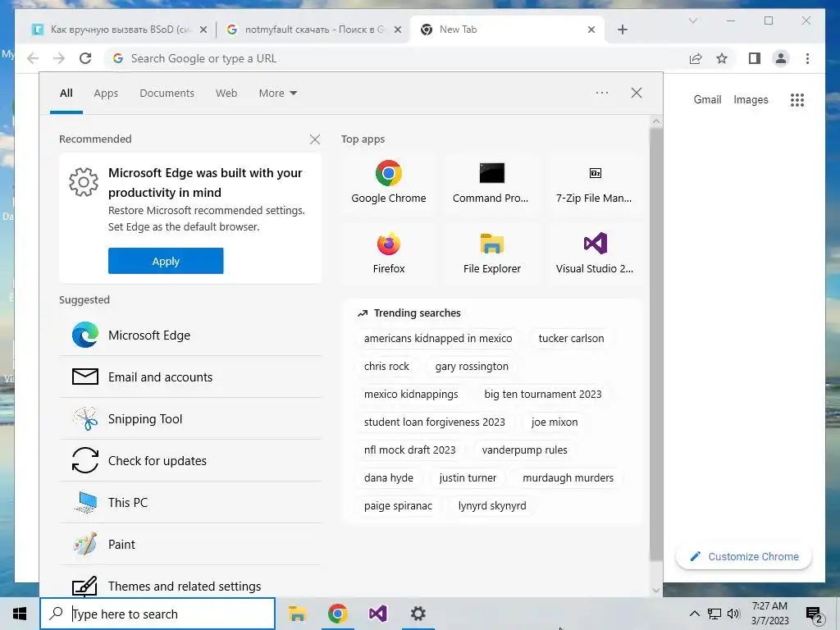Switch to the Apps search tab
840x630 pixels.
pos(106,94)
